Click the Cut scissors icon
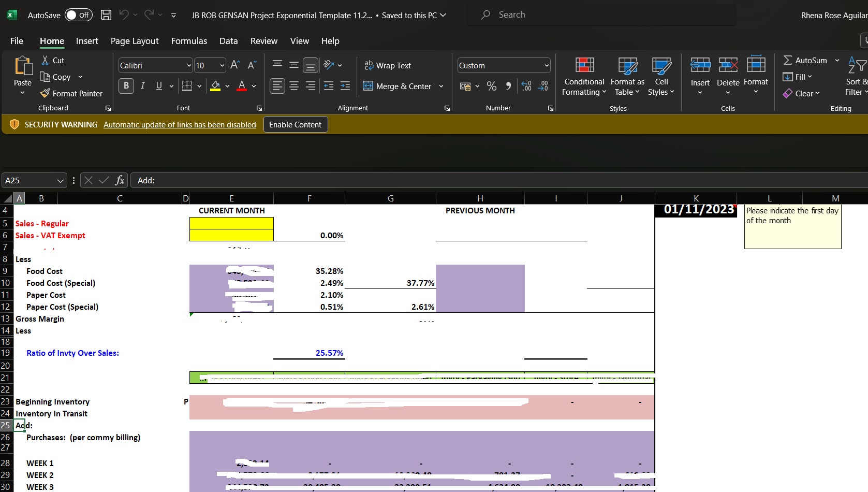This screenshot has width=868, height=492. coord(45,61)
